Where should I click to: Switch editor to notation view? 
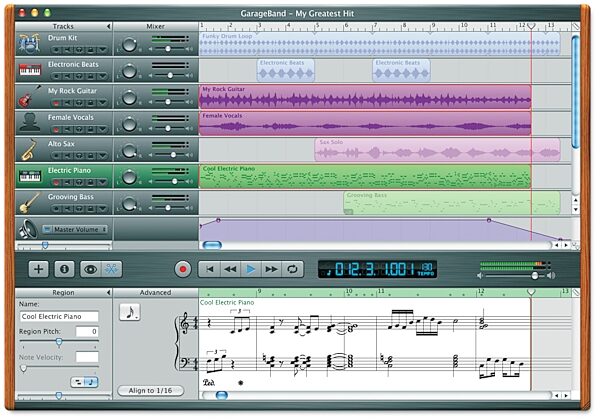coord(91,382)
